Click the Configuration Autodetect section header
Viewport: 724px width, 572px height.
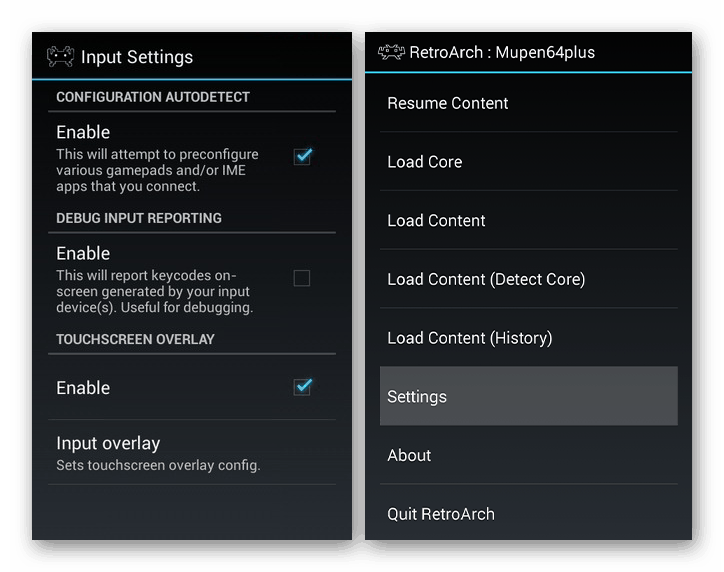[x=153, y=97]
